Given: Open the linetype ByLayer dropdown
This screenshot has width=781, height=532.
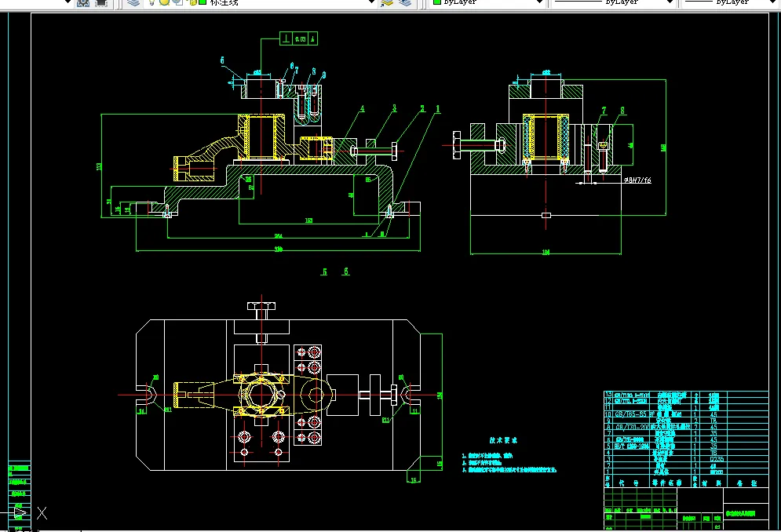Looking at the screenshot, I should point(613,2).
